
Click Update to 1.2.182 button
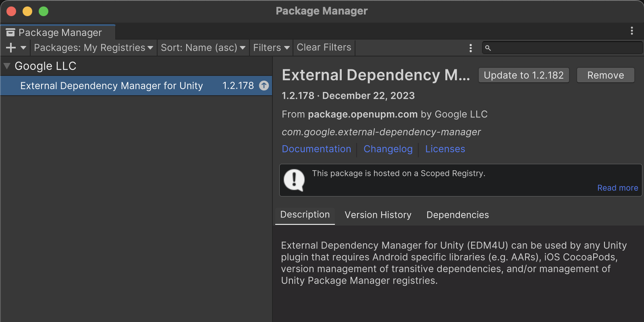pyautogui.click(x=524, y=75)
